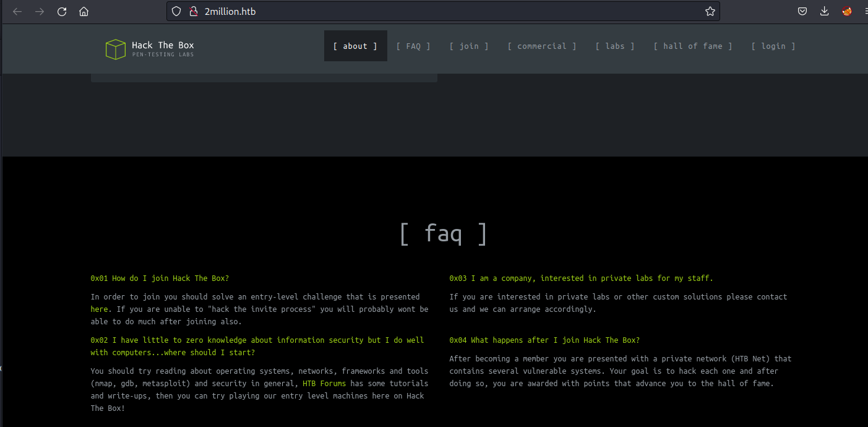Reload the current page
Viewport: 868px width, 427px height.
pyautogui.click(x=62, y=12)
